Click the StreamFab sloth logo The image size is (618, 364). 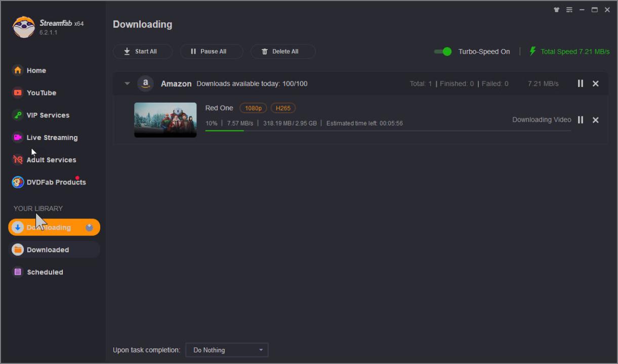[x=24, y=27]
